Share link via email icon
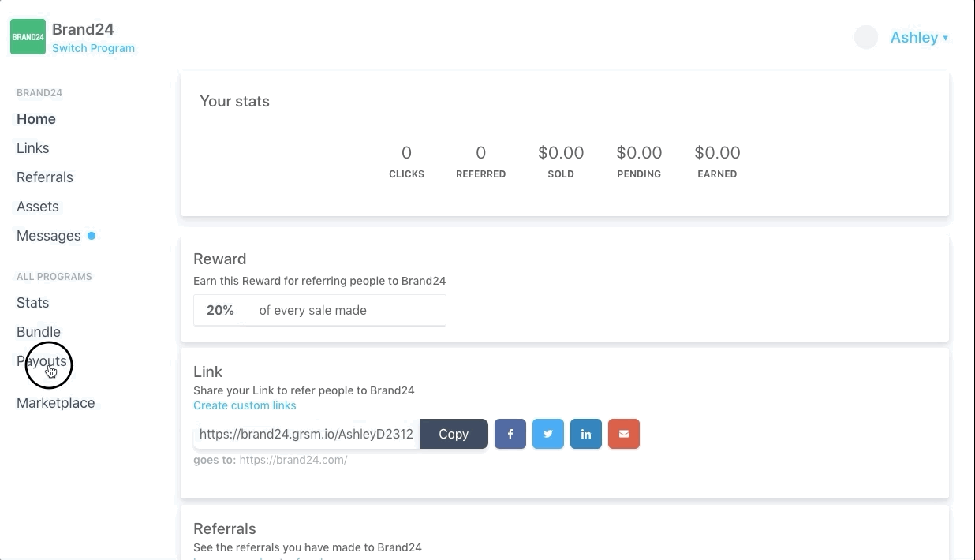 624,434
